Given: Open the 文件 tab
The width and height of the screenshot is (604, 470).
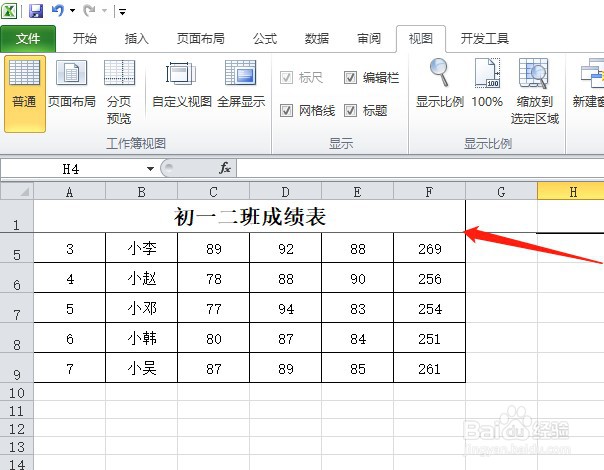Looking at the screenshot, I should click(28, 39).
